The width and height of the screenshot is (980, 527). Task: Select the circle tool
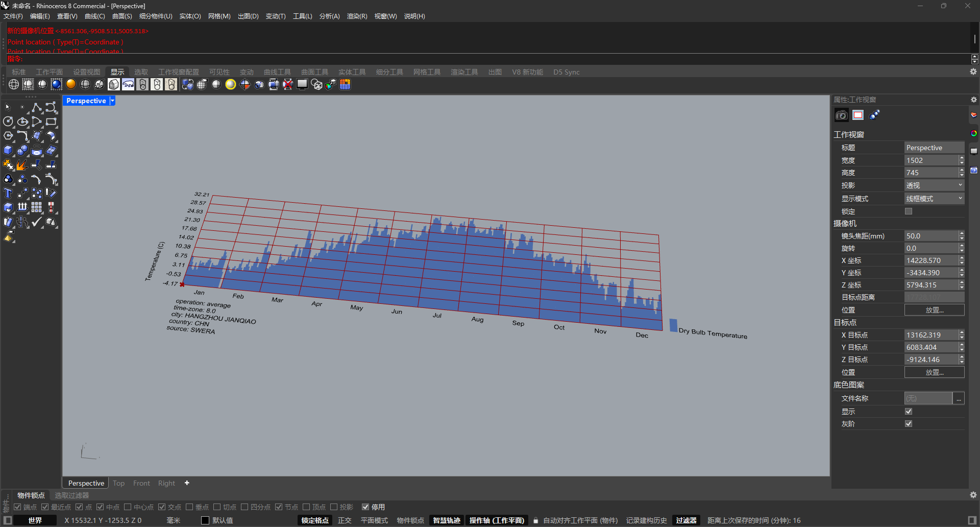[x=8, y=122]
